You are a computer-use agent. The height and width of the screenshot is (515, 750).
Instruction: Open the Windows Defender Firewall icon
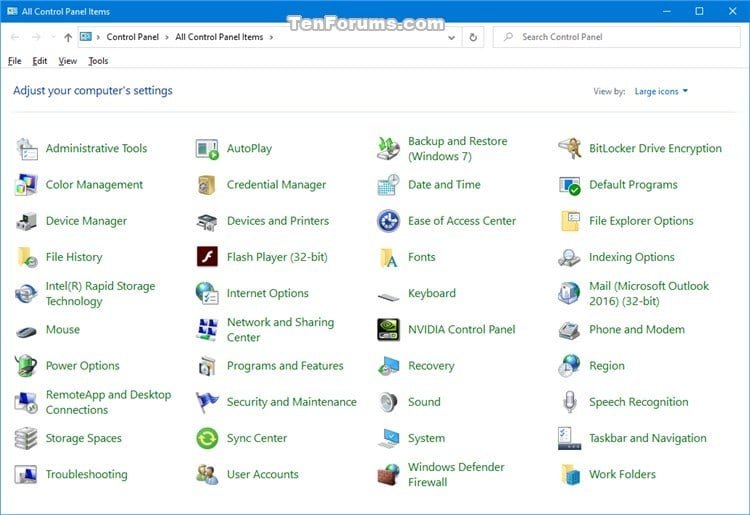[388, 474]
